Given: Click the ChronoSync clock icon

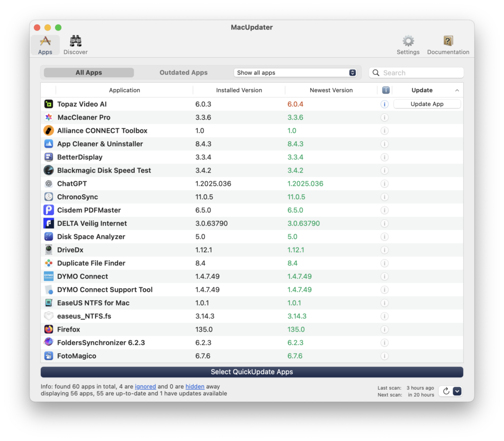Looking at the screenshot, I should 49,197.
